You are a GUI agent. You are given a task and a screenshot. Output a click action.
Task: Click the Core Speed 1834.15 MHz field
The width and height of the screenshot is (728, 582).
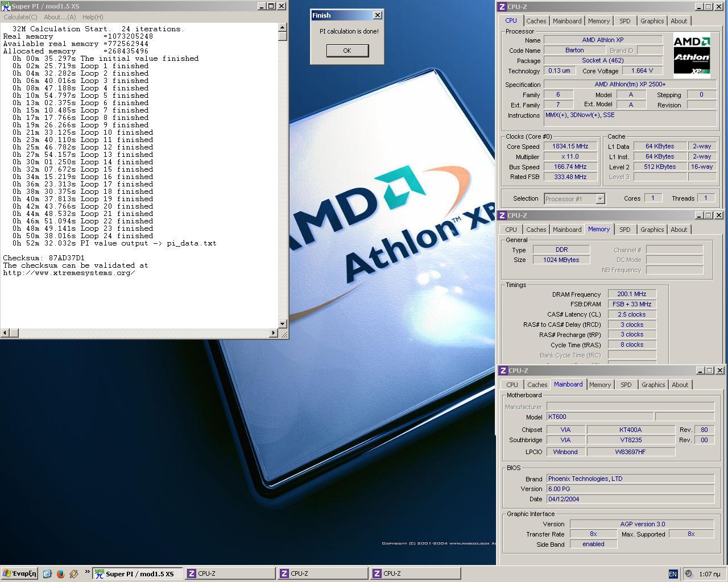(x=570, y=147)
